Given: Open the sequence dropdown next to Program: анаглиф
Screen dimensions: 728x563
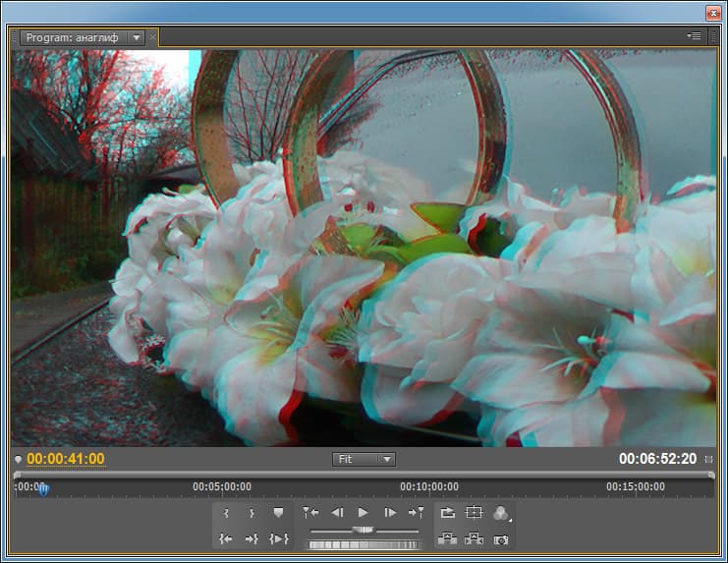Looking at the screenshot, I should [137, 37].
